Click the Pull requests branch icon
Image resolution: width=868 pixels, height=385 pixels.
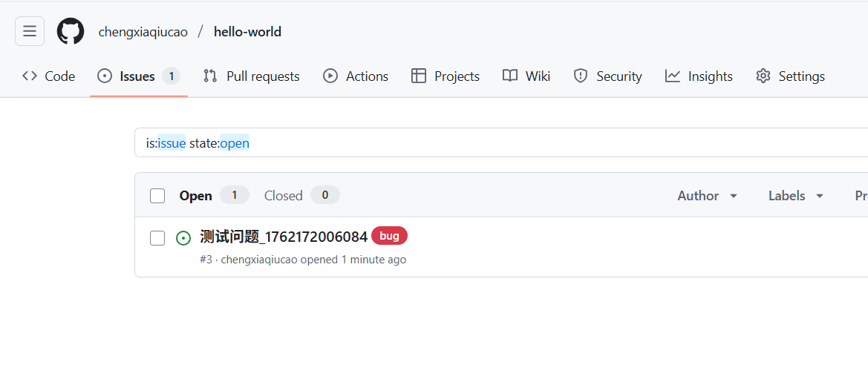210,76
